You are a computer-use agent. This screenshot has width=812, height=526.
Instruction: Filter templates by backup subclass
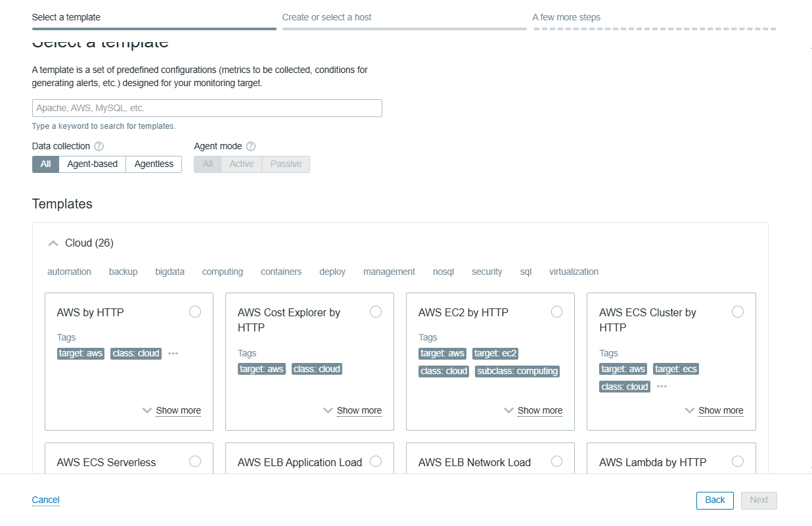(x=124, y=272)
